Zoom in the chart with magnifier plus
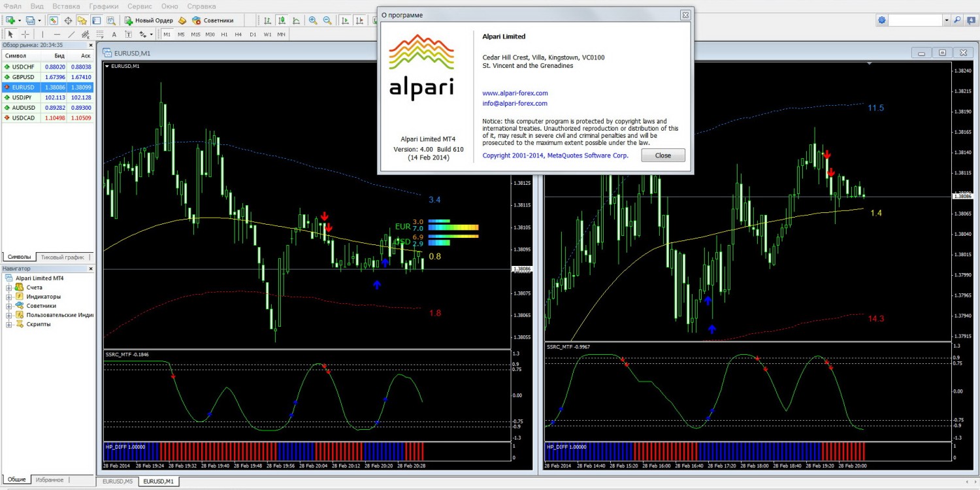 point(313,20)
